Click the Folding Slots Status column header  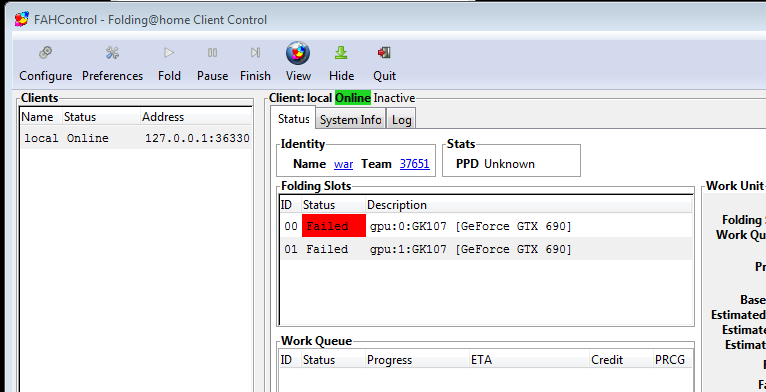(333, 205)
